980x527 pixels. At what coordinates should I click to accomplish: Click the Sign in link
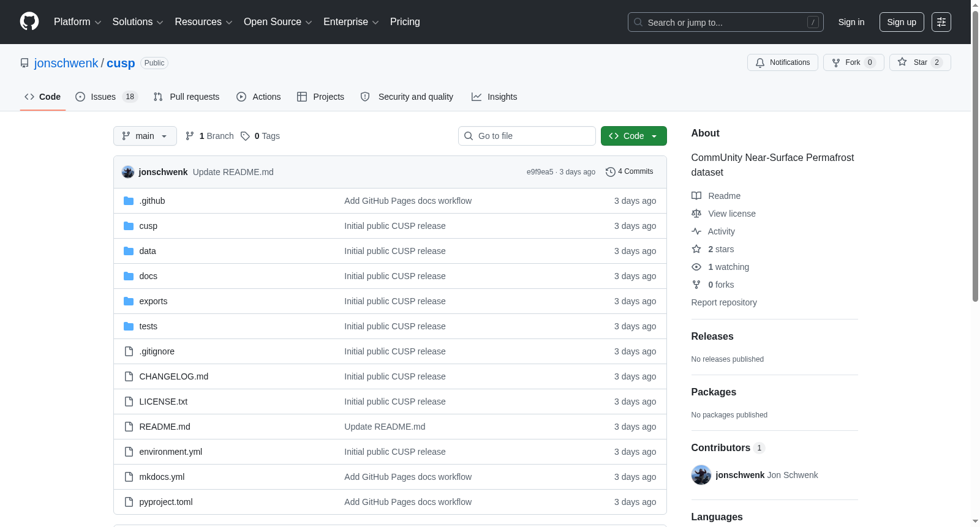(851, 22)
